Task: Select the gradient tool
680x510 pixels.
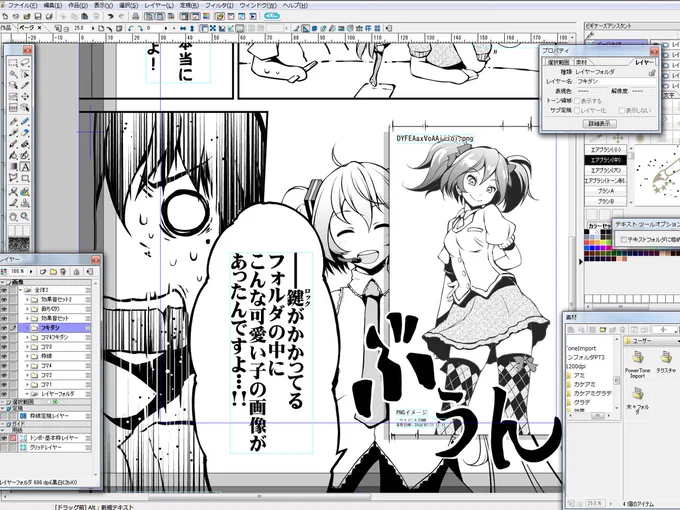Action: click(13, 167)
